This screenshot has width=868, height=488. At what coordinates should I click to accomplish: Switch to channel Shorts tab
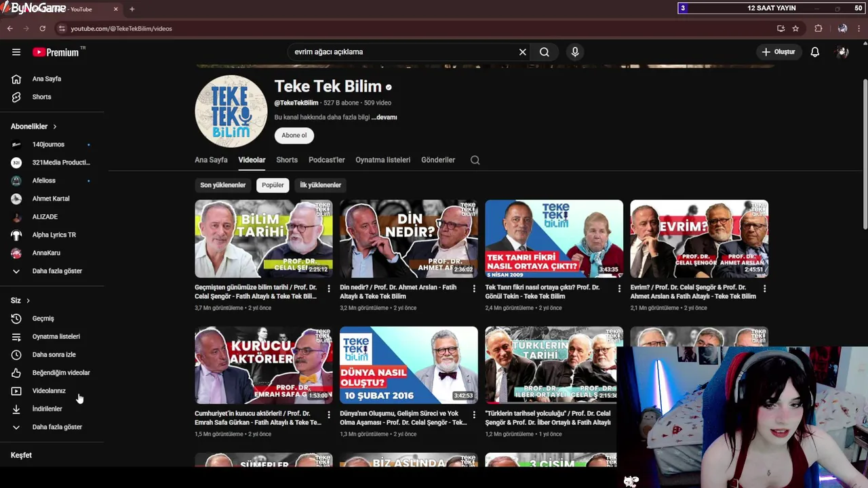coord(287,160)
